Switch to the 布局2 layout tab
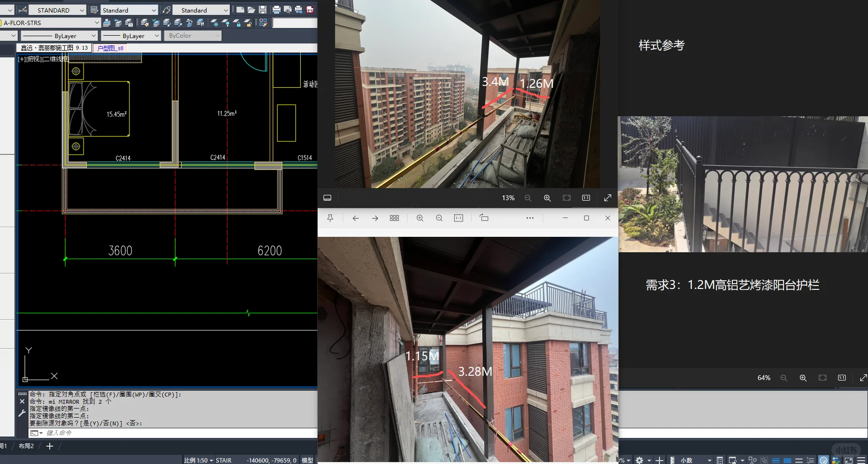 point(27,446)
